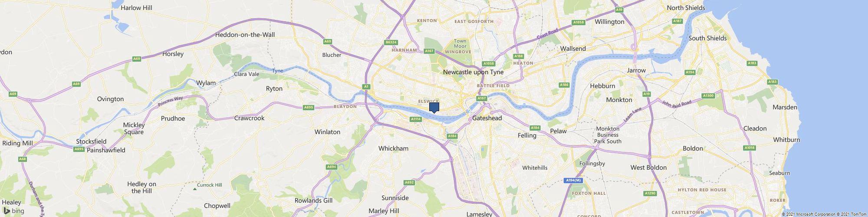
Task: Click the A194(M) motorway shield
Action: pos(573,180)
